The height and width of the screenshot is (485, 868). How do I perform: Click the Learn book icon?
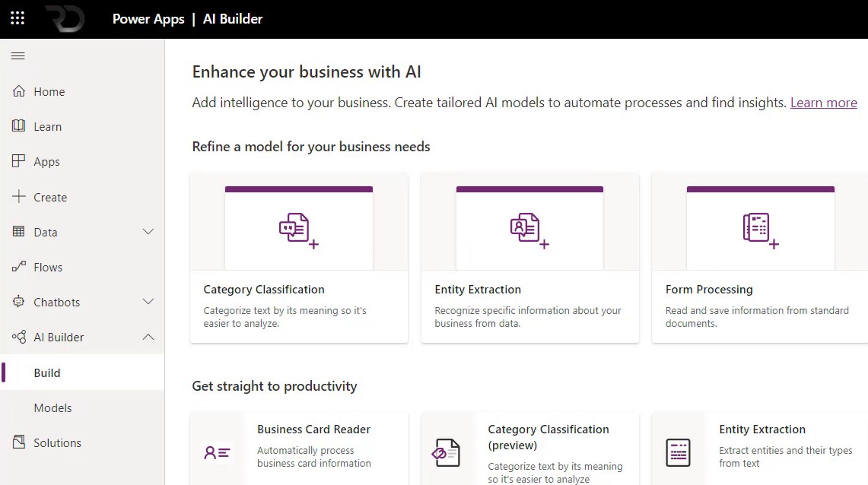pos(19,126)
